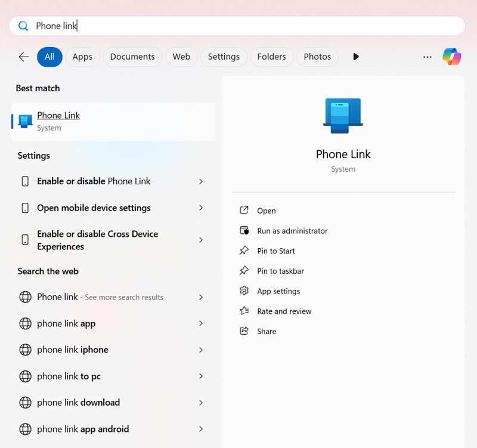Click the Phone Link title in details pane

pyautogui.click(x=343, y=154)
